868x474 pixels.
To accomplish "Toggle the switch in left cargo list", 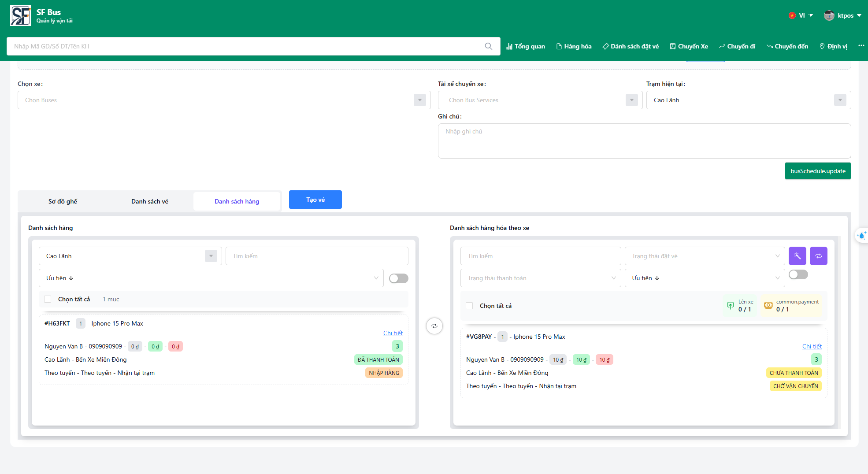I will (398, 278).
